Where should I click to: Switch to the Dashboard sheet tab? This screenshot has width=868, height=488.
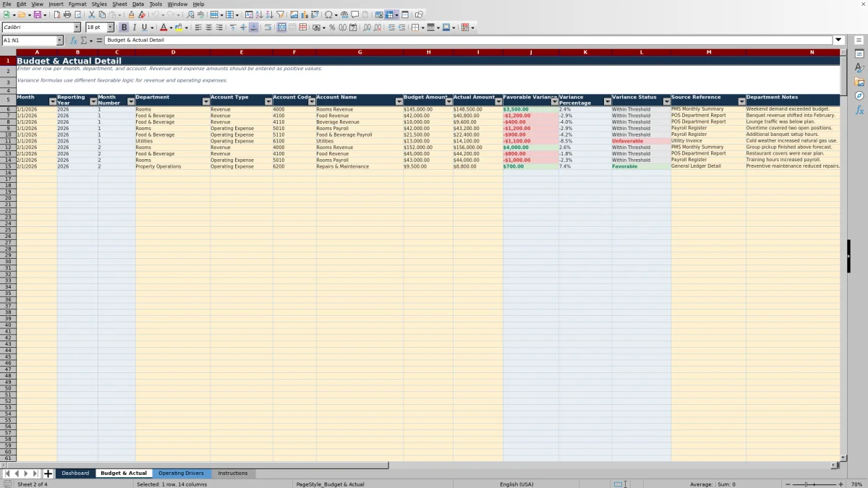[75, 474]
